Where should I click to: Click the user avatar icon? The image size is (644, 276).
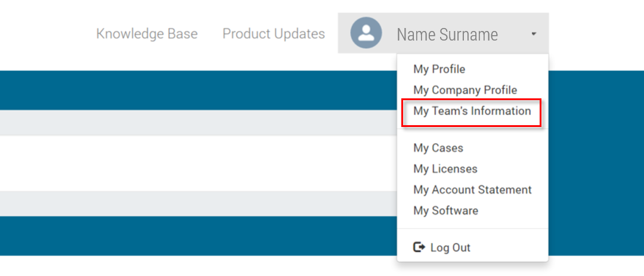pyautogui.click(x=366, y=33)
